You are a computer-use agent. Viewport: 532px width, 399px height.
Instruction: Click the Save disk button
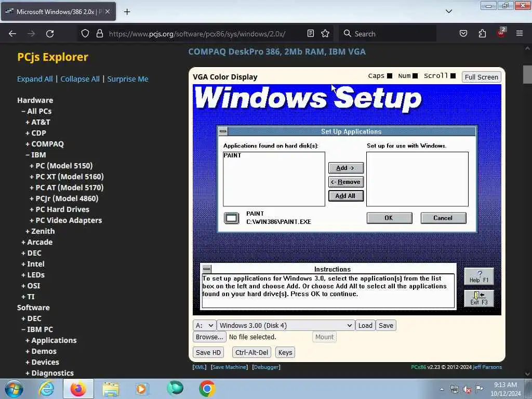pyautogui.click(x=386, y=325)
